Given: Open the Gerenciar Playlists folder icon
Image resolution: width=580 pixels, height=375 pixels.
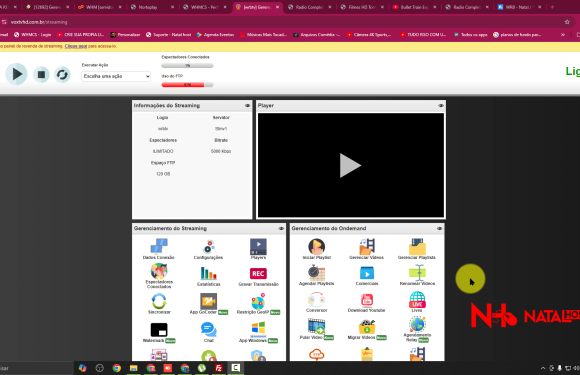Looking at the screenshot, I should pos(417,246).
